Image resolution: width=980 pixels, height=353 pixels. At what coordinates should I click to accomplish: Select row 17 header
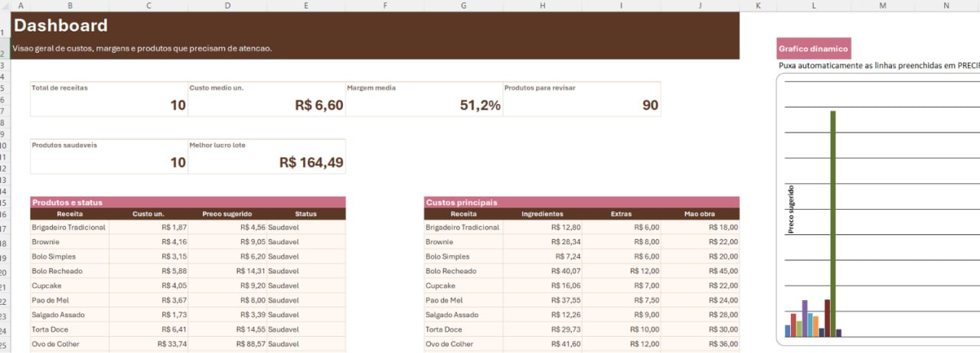(x=5, y=228)
